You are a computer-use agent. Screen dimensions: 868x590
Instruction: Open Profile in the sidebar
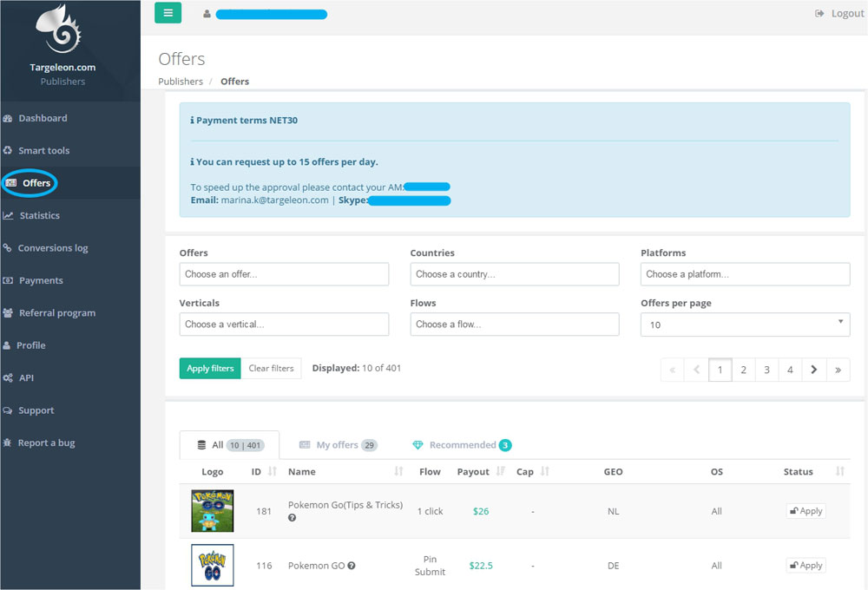31,345
